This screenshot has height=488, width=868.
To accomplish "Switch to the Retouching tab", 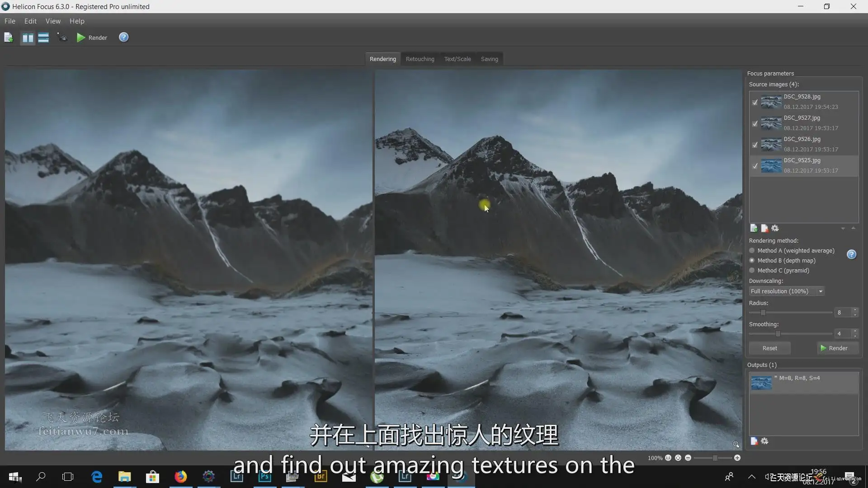I will [x=420, y=59].
